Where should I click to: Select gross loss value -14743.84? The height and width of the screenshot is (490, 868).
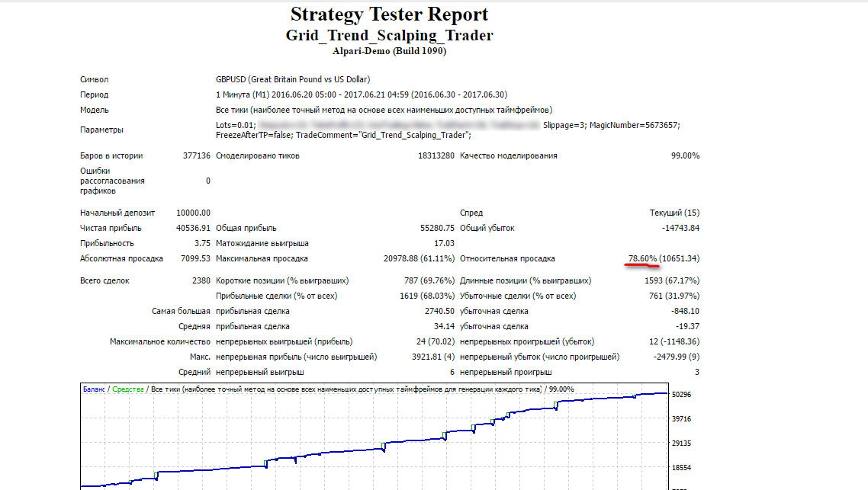coord(680,228)
